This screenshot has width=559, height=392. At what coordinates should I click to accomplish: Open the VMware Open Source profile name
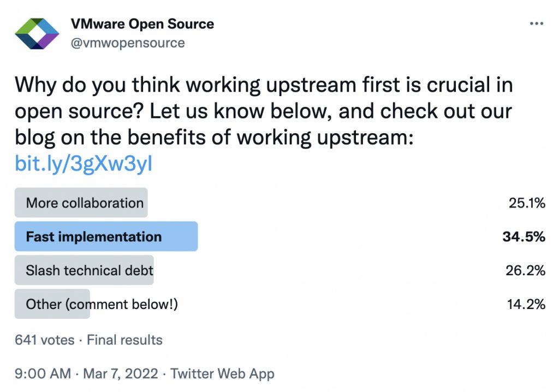[142, 24]
